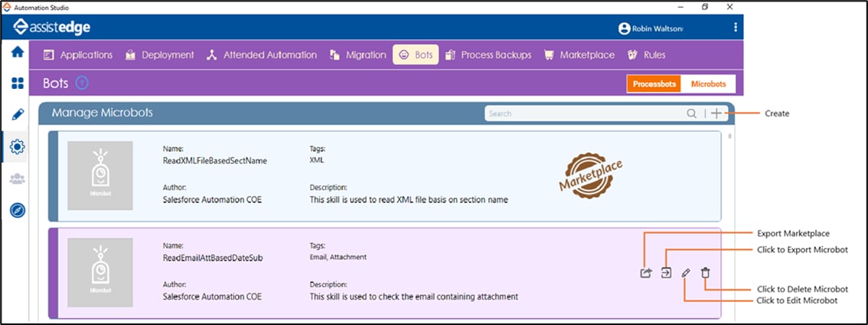This screenshot has width=868, height=325.
Task: Open the Rules tab
Action: (646, 55)
